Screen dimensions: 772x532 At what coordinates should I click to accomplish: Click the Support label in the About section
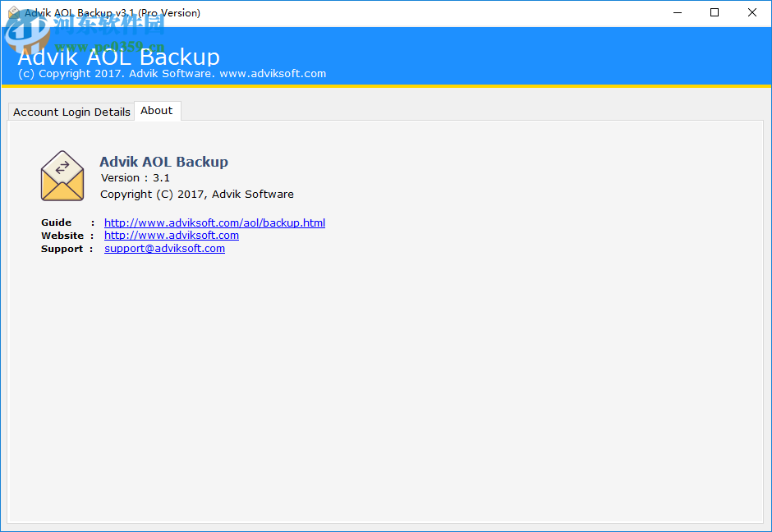(62, 249)
